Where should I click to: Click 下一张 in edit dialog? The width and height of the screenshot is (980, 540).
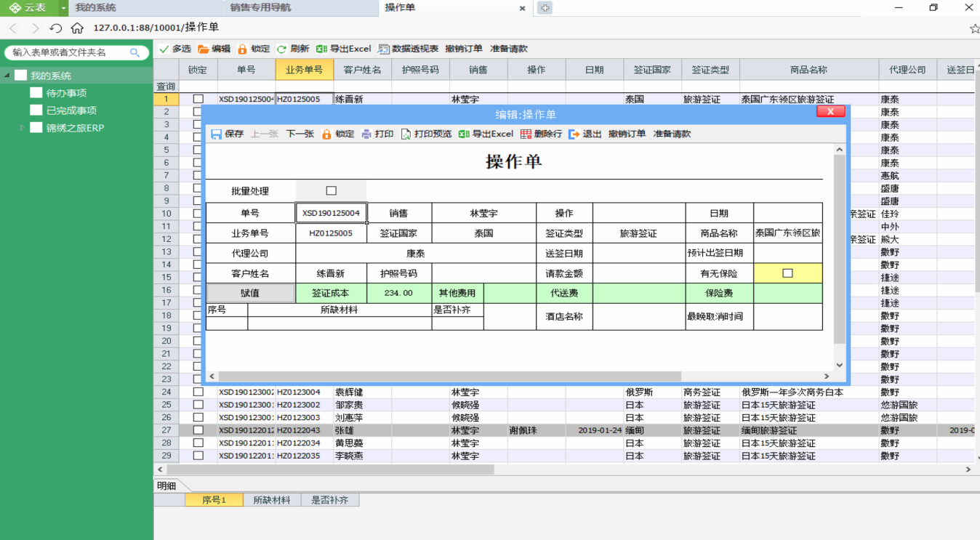(x=300, y=134)
